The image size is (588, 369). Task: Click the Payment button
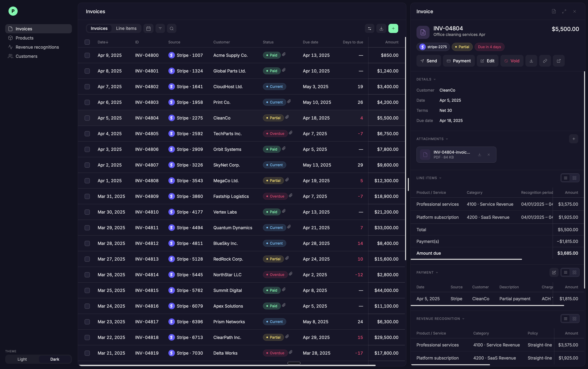[459, 61]
